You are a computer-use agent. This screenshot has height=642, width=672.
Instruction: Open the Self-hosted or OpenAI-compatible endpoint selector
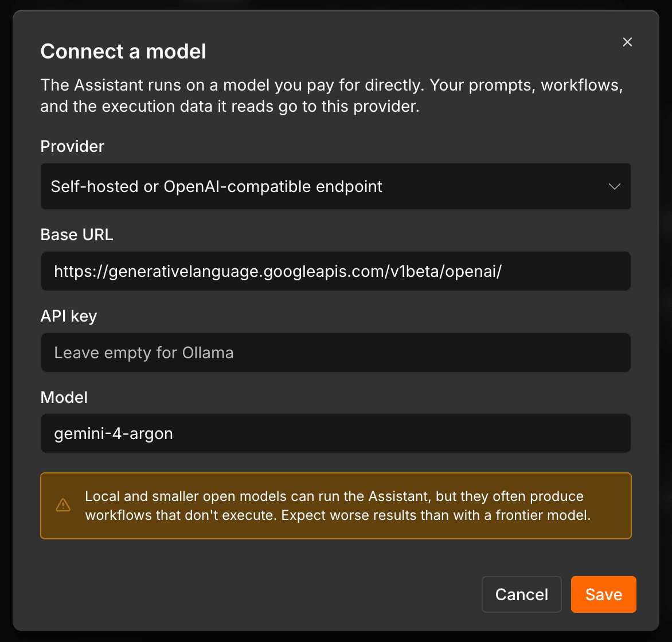click(335, 186)
